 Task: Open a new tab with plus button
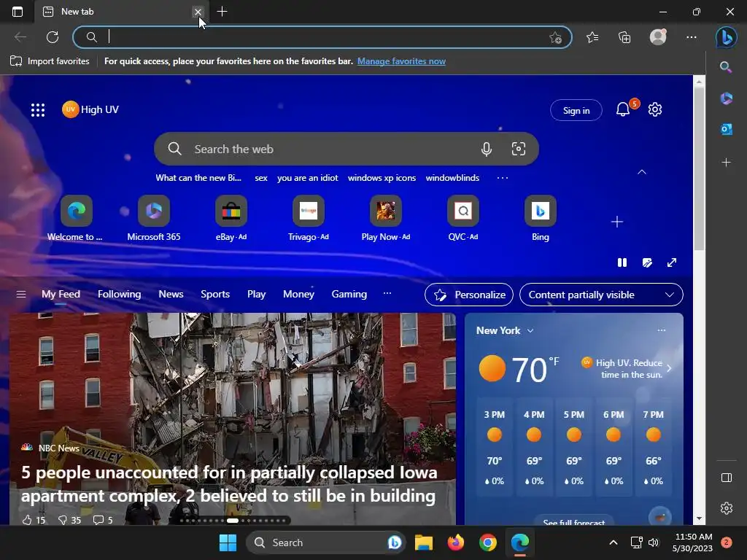tap(222, 12)
